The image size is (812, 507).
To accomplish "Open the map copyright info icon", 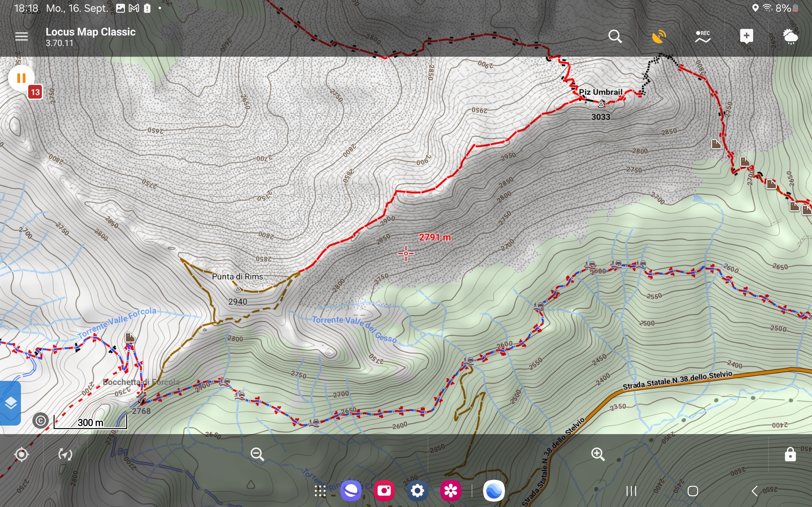I will tap(41, 420).
